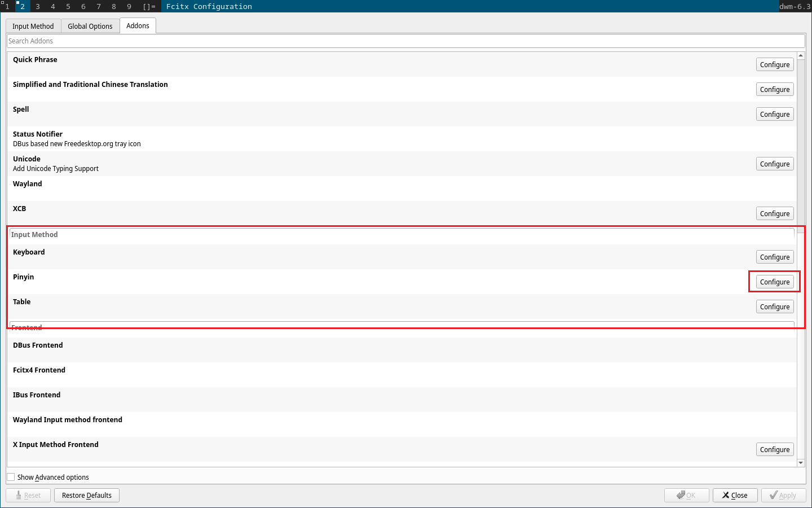This screenshot has height=508, width=812.
Task: Open Spell addon configuration
Action: coord(775,115)
